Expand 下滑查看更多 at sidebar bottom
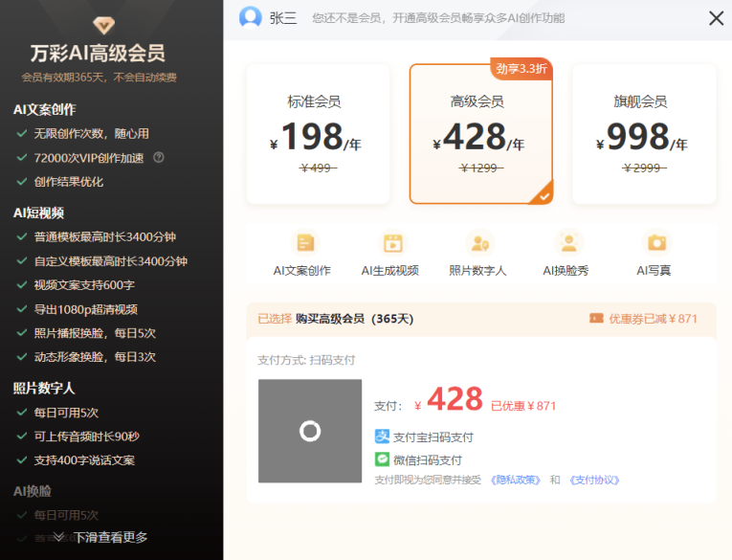Image resolution: width=732 pixels, height=560 pixels. [101, 537]
